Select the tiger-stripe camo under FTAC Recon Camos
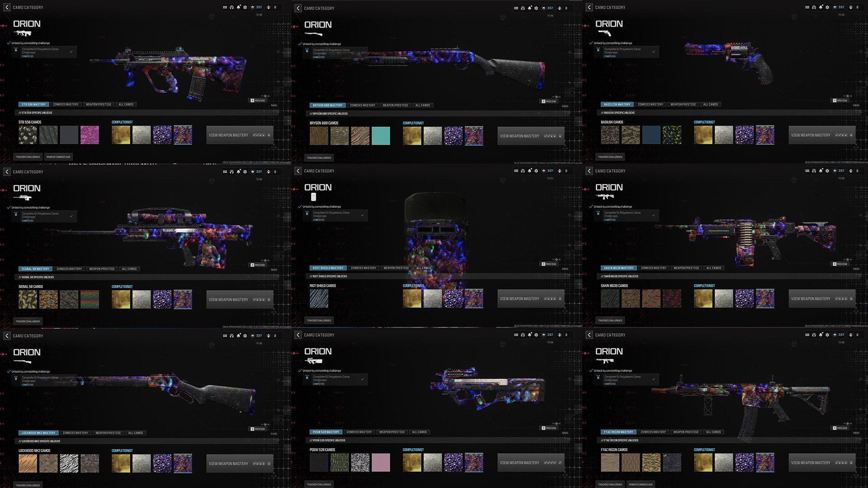This screenshot has height=488, width=868. 651,463
